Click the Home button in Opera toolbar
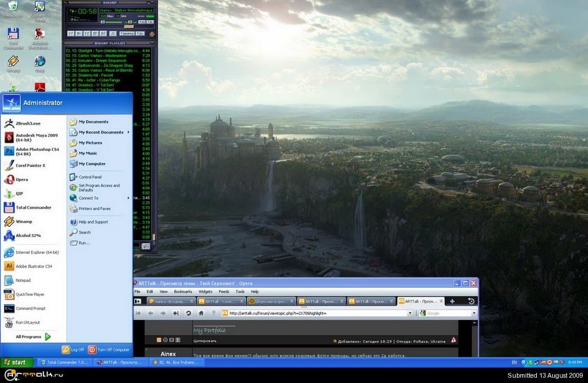The width and height of the screenshot is (588, 383). (x=201, y=313)
